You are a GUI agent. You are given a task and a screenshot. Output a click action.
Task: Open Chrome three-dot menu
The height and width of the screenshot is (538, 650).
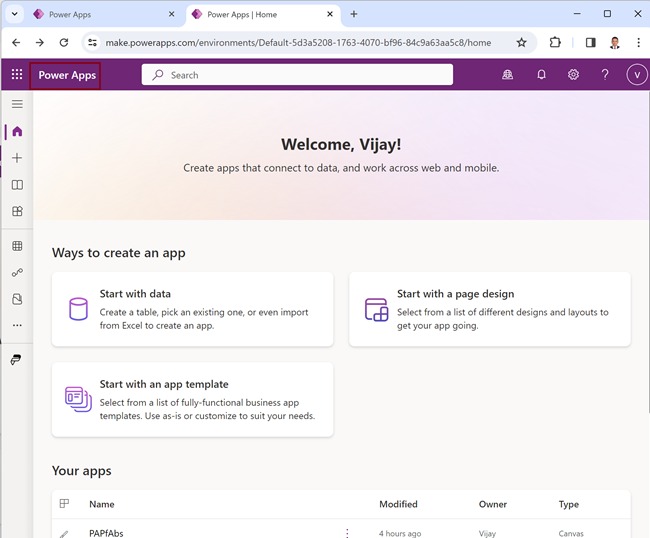tap(638, 42)
